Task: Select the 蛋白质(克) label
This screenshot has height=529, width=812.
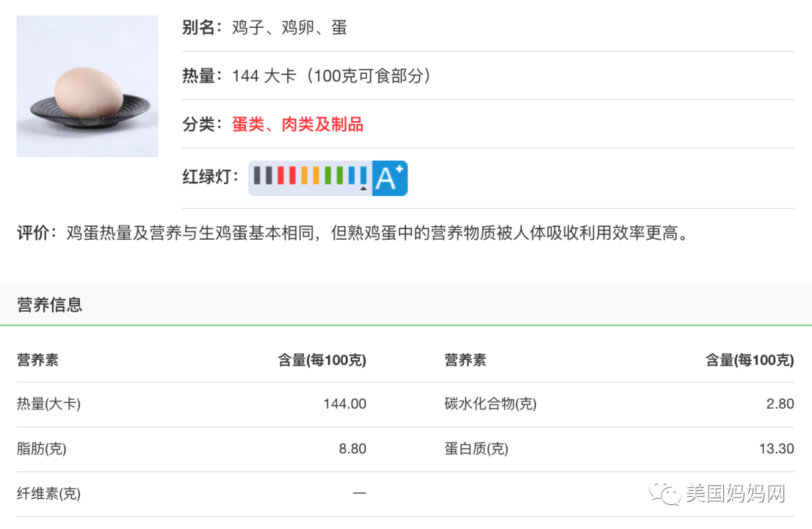Action: pos(477,449)
